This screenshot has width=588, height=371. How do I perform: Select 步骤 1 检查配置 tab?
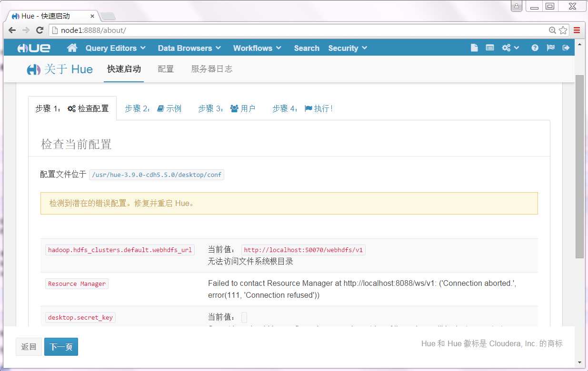tap(72, 108)
